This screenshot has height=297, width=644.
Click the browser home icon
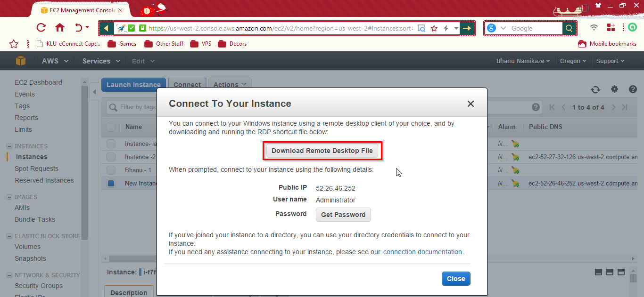60,28
